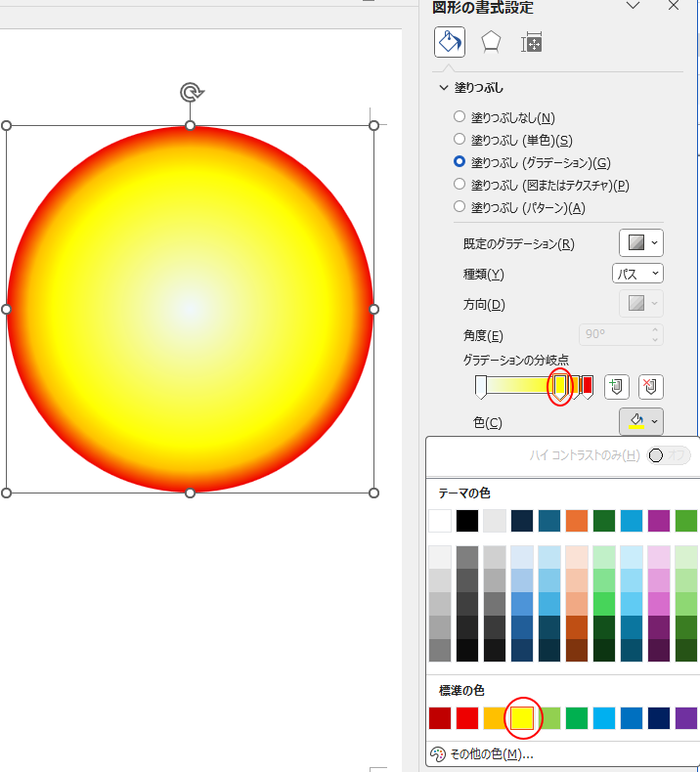Open the Fill & Line tab icon
Screen dimensions: 700x772
pyautogui.click(x=450, y=42)
